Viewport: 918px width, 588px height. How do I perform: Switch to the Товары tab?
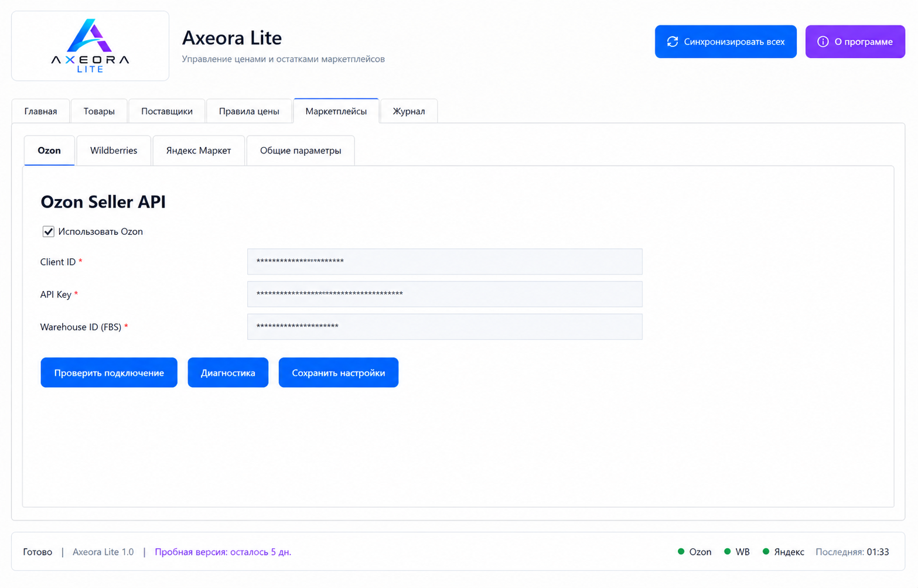pyautogui.click(x=99, y=111)
